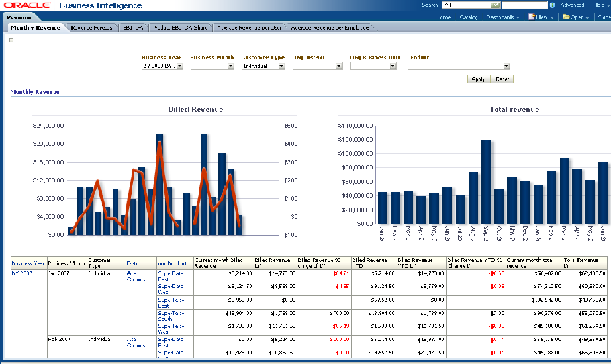
Task: Click the Advanced search link
Action: (572, 5)
